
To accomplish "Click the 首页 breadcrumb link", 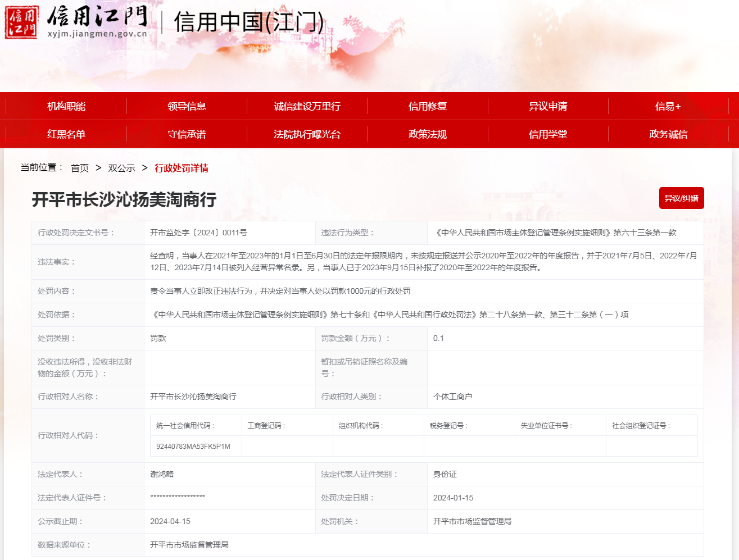I will click(80, 168).
